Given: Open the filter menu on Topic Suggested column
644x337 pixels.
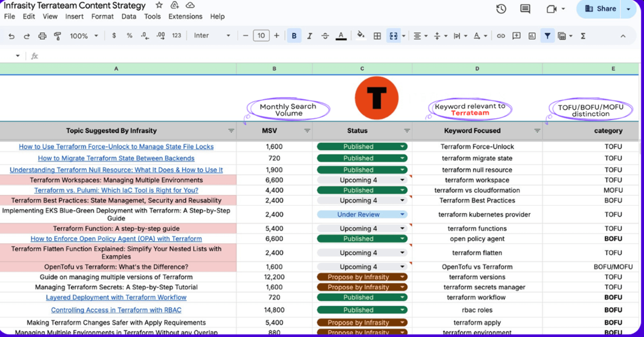Looking at the screenshot, I should (231, 131).
